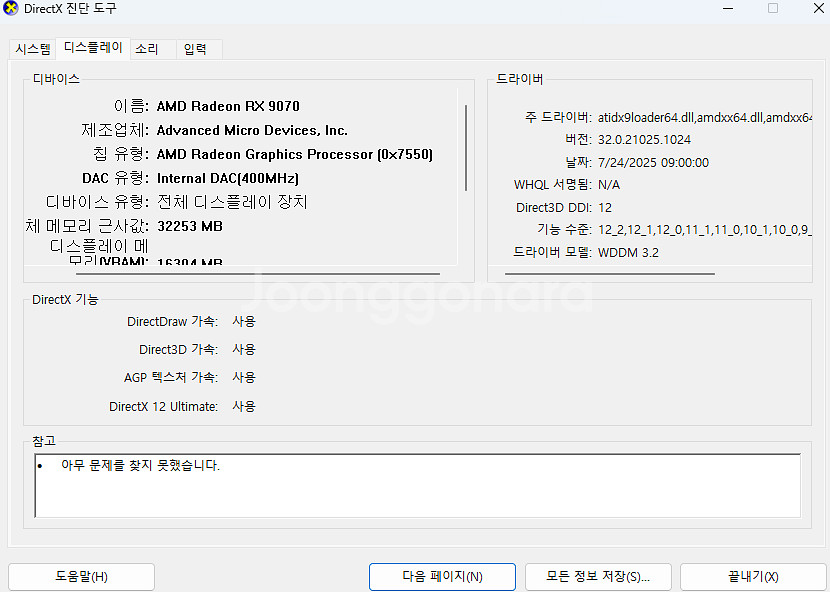Click the 도움말(H) button
Viewport: 830px width, 592px height.
tap(82, 576)
